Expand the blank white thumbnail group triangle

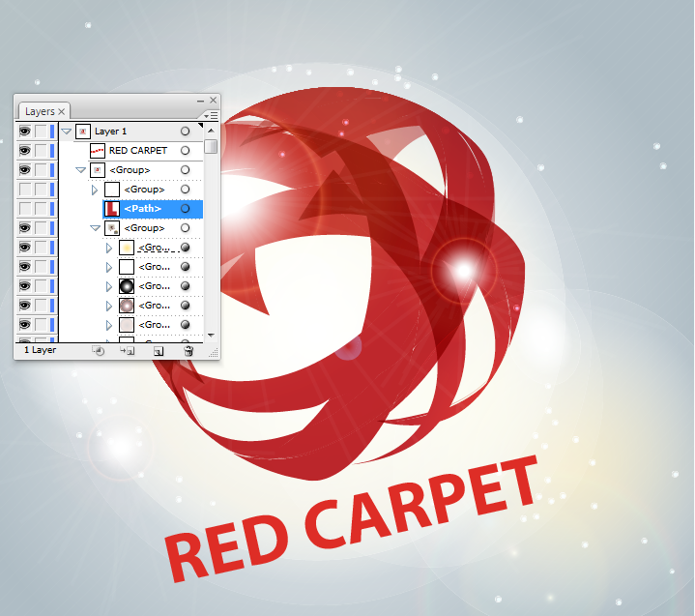click(x=109, y=267)
